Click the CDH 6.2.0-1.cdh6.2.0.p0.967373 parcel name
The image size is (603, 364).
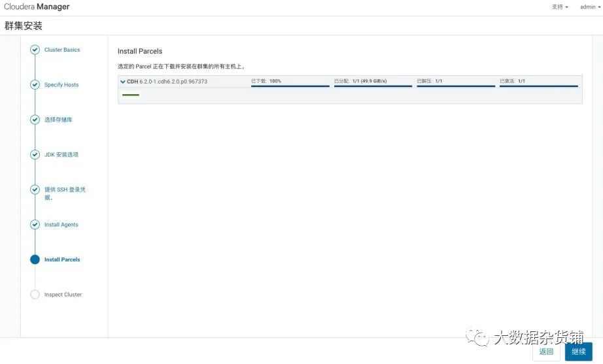[x=167, y=82]
